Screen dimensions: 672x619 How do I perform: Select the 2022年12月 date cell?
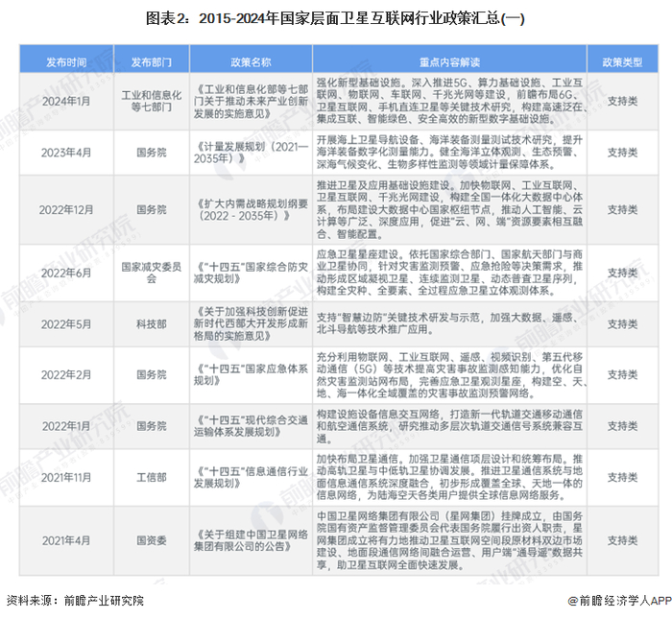coord(66,210)
